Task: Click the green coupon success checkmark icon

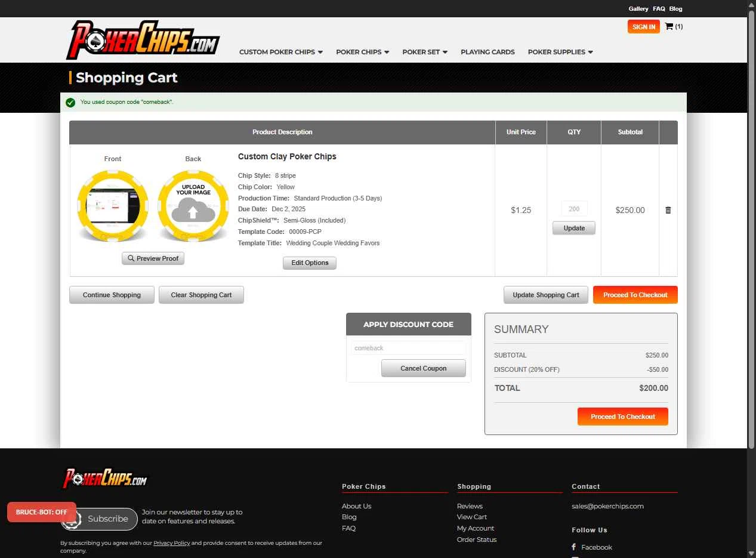Action: (70, 102)
